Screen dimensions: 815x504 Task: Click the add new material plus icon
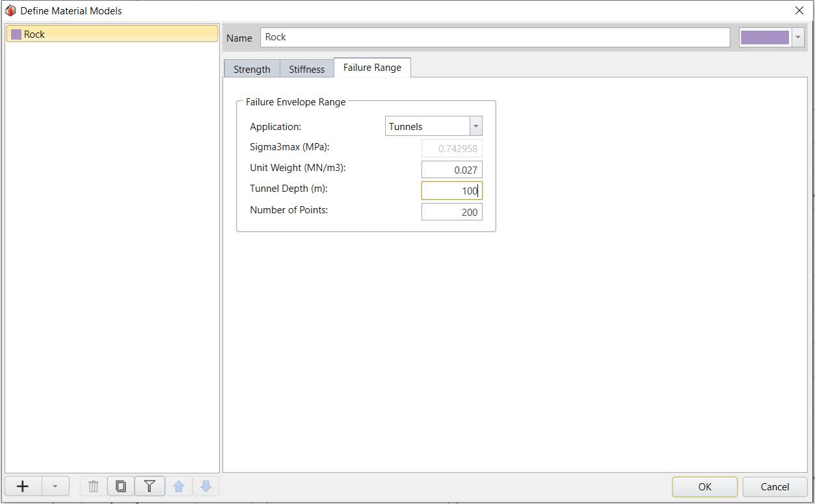pos(22,486)
